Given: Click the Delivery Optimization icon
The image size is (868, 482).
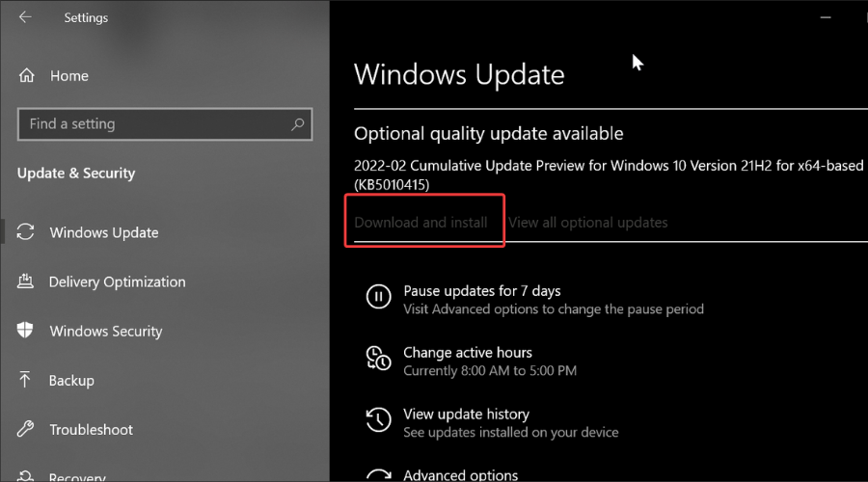Looking at the screenshot, I should (25, 281).
